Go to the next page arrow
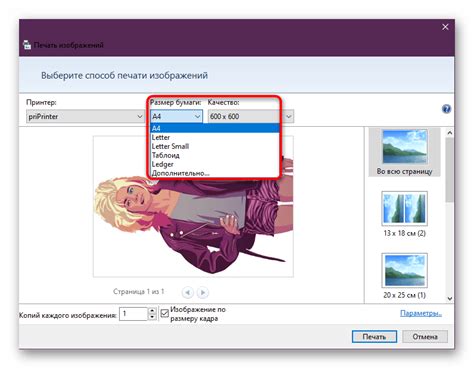The width and height of the screenshot is (474, 369). point(203,292)
